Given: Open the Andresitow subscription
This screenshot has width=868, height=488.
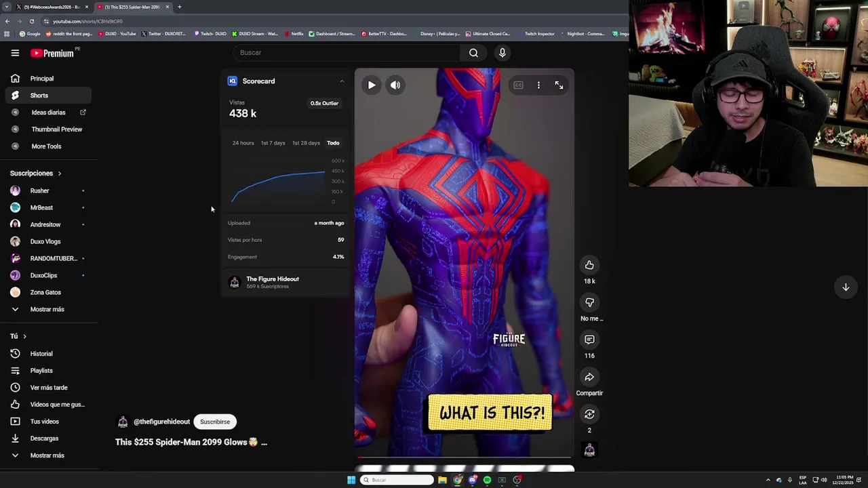Looking at the screenshot, I should click(x=47, y=224).
